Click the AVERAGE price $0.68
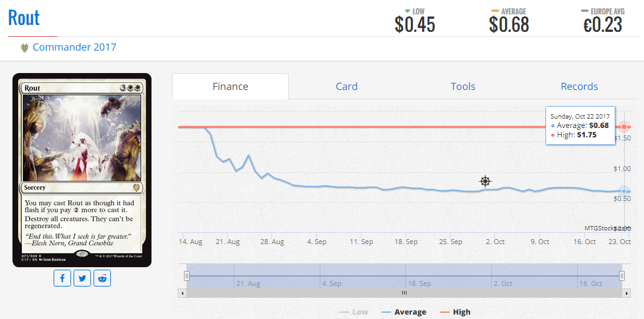This screenshot has width=644, height=319. click(509, 25)
